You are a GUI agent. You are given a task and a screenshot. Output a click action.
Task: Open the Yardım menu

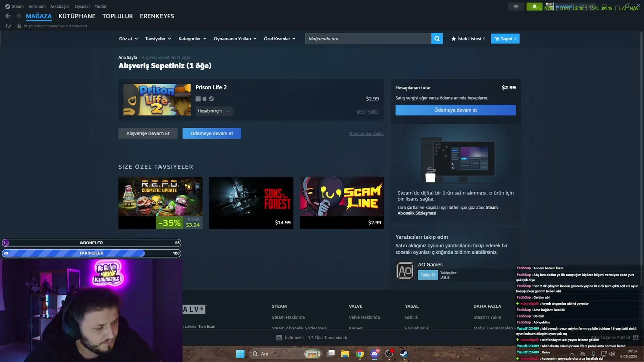coord(101,7)
